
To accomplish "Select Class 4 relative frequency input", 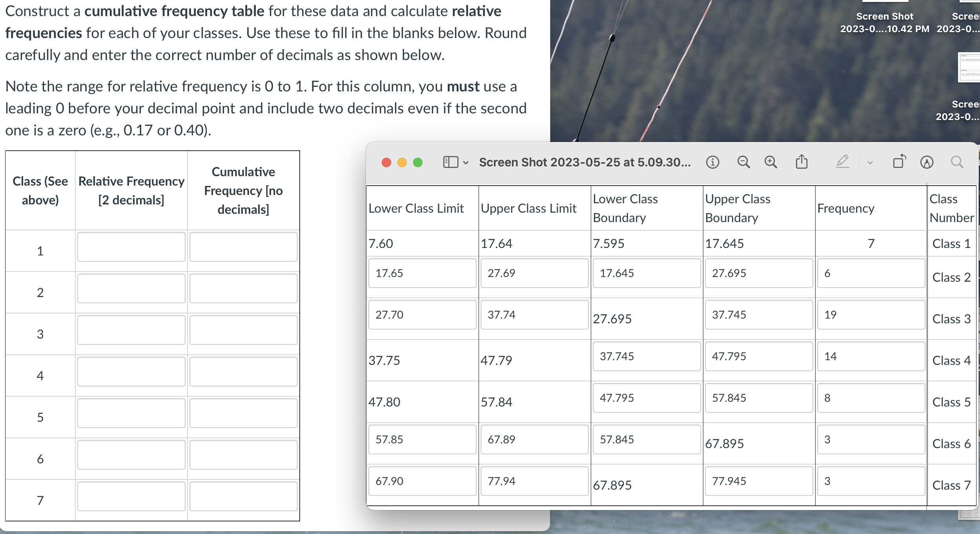I will (x=131, y=372).
